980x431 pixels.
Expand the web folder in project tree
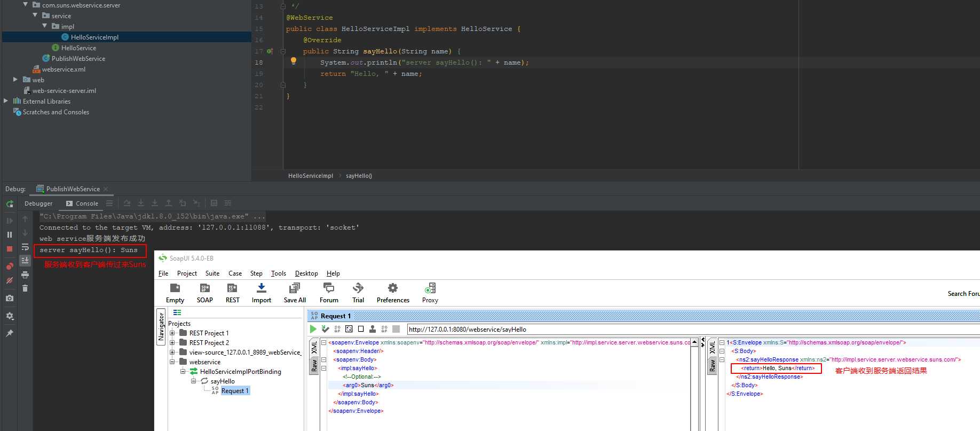[x=15, y=80]
